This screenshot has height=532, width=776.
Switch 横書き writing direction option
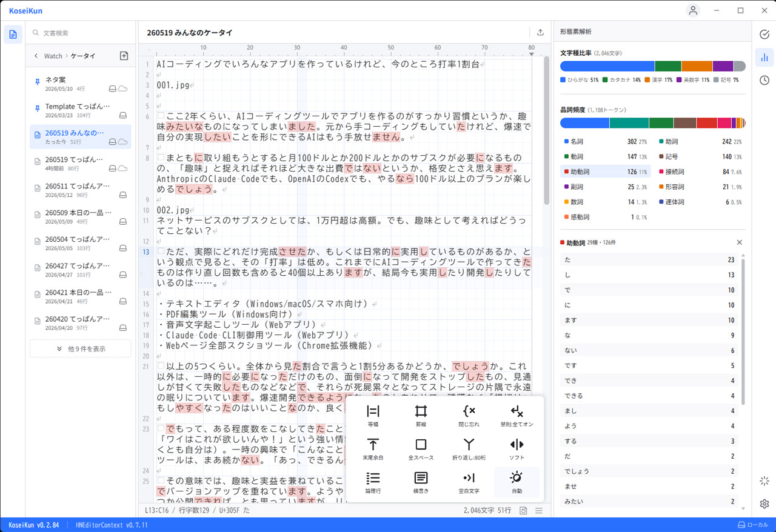(x=421, y=482)
